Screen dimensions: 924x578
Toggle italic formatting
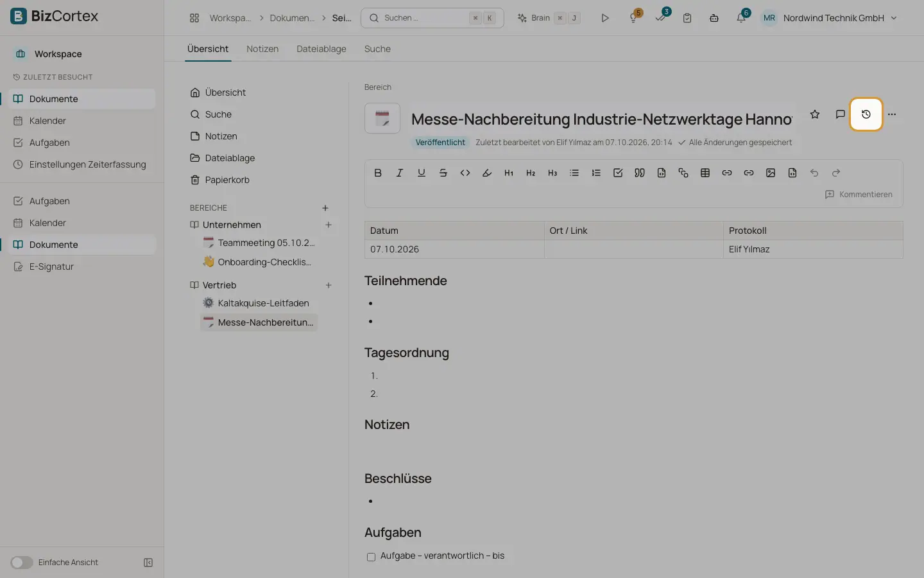[x=400, y=173]
